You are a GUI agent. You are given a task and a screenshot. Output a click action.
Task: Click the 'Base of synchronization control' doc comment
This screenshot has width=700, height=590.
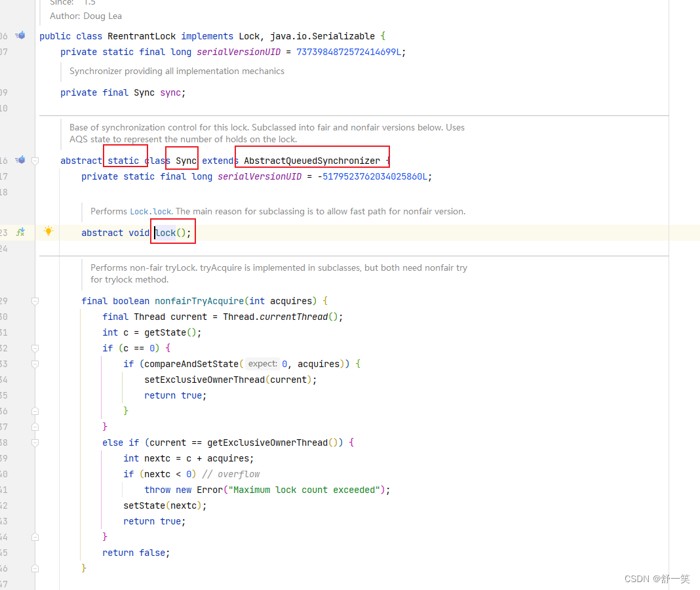coord(267,133)
